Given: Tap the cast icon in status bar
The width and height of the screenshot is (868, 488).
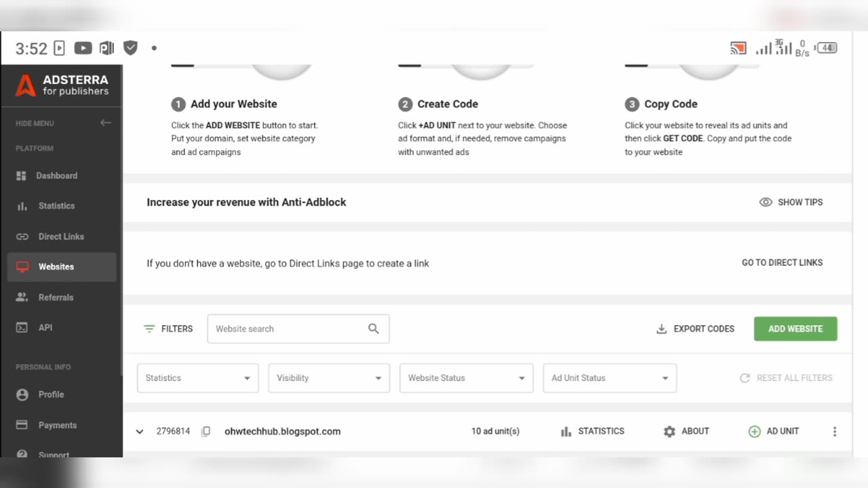Looking at the screenshot, I should [x=738, y=48].
